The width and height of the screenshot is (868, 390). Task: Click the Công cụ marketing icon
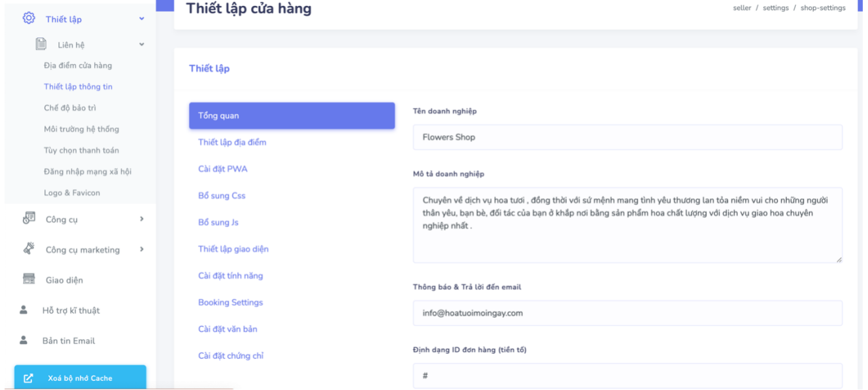coord(29,249)
